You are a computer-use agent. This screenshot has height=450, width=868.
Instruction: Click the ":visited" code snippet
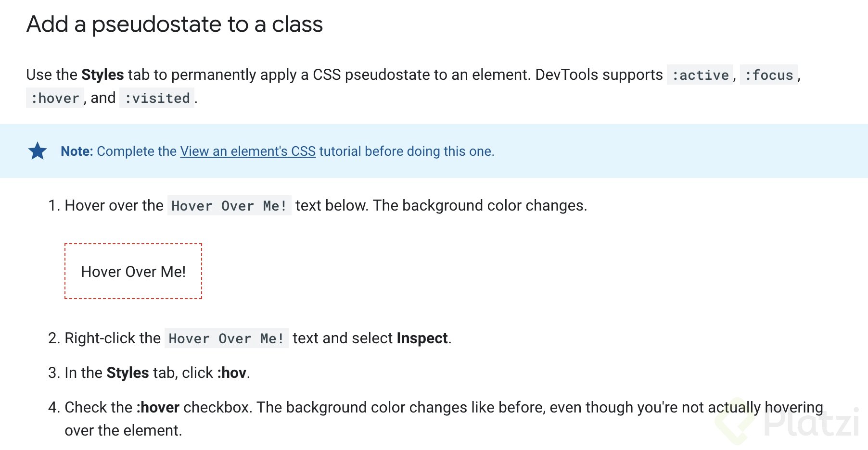click(x=157, y=98)
